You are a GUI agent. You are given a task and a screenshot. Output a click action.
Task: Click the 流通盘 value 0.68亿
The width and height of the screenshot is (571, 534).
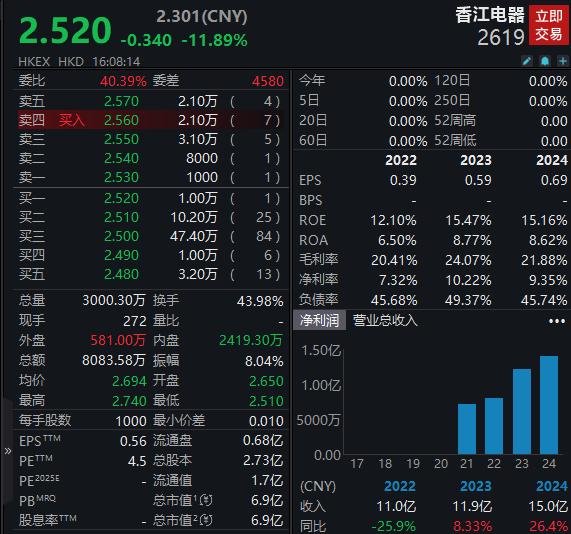pyautogui.click(x=263, y=440)
